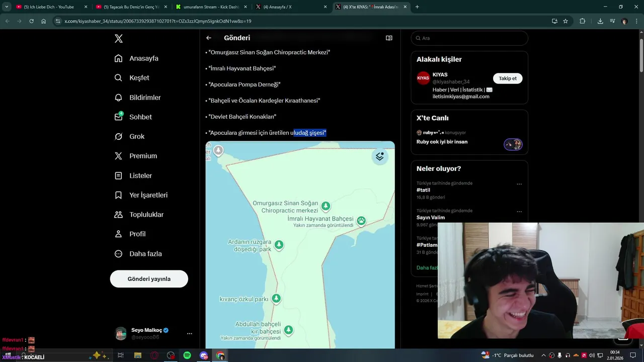Expand Daha fazla menu
This screenshot has height=362, width=644.
point(138,254)
